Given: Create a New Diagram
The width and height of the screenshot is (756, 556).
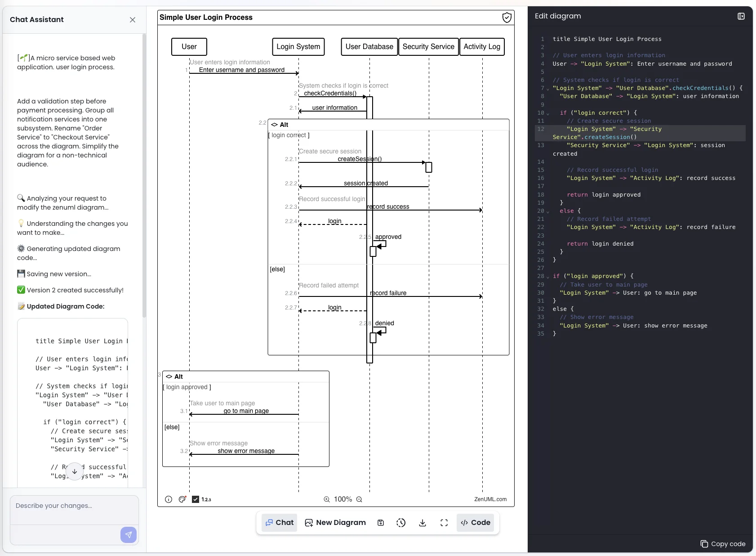Looking at the screenshot, I should point(335,523).
